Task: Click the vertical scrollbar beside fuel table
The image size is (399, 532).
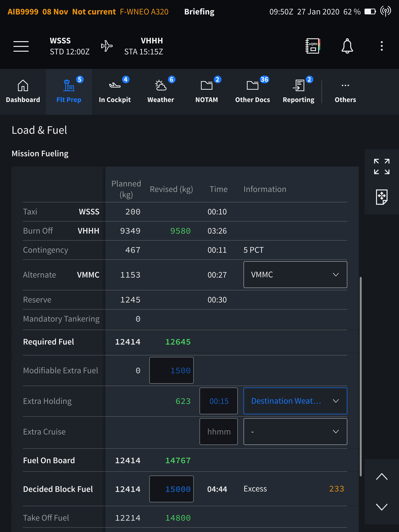Action: [360, 376]
